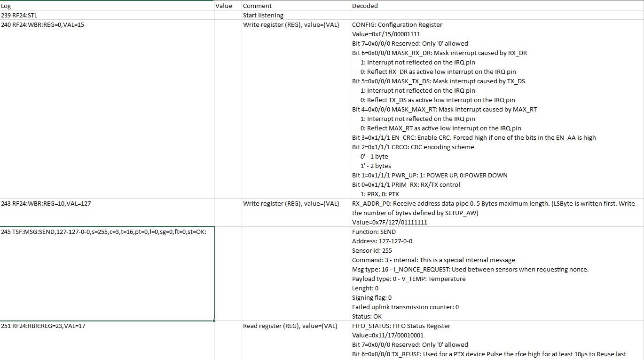Select the "239 RF24:STL" log cell
The image size is (644, 360).
(x=107, y=16)
